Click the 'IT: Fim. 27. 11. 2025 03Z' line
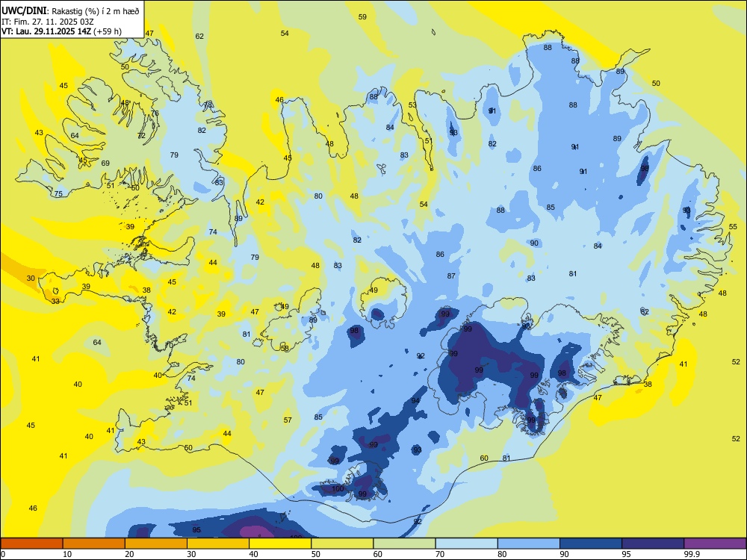 point(46,22)
